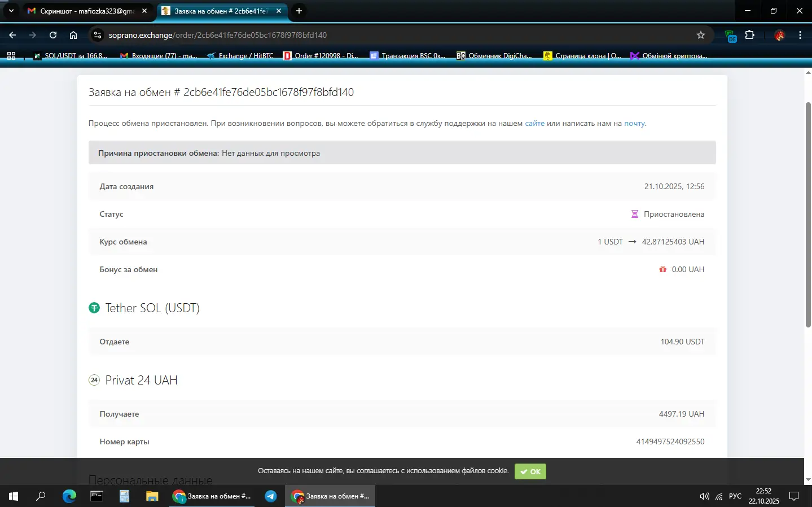Click the address bar URL field
Screen dimensions: 812x507
point(395,35)
